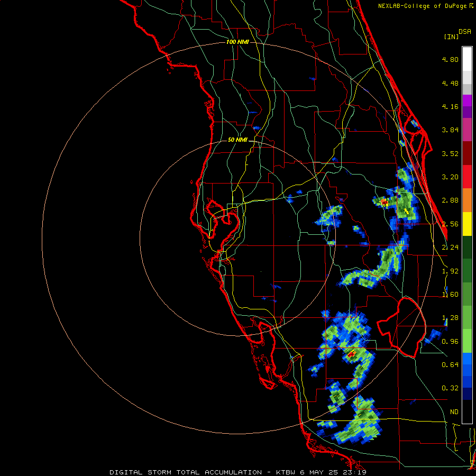The image size is (476, 476).
Task: Click the NEXLAB-College of DuPage credit text
Action: (425, 6)
